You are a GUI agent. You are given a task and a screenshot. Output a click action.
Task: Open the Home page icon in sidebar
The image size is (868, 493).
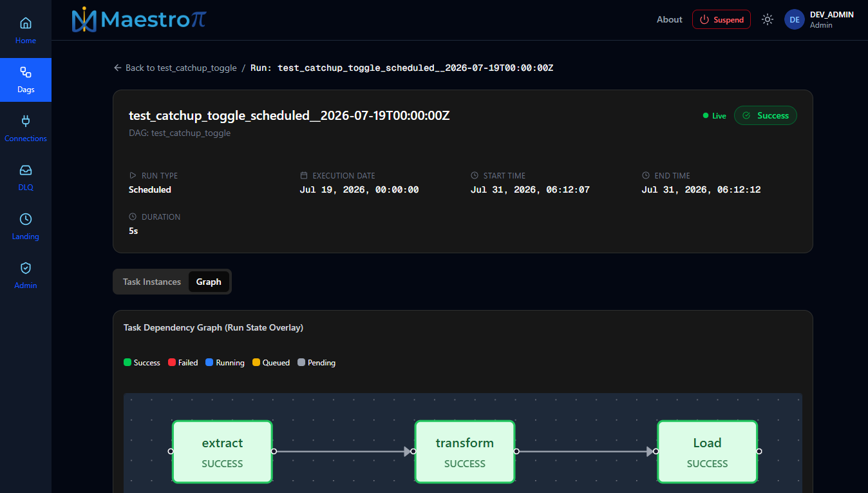click(26, 23)
